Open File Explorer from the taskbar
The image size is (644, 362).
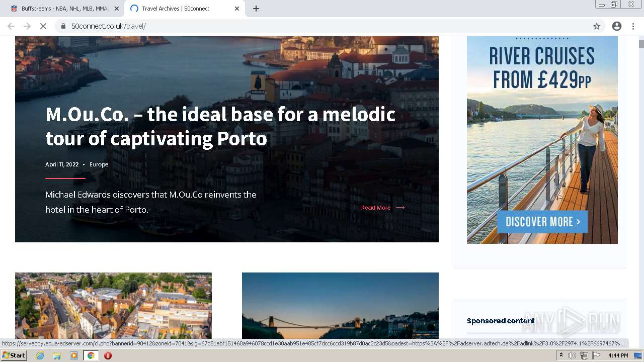[57, 355]
